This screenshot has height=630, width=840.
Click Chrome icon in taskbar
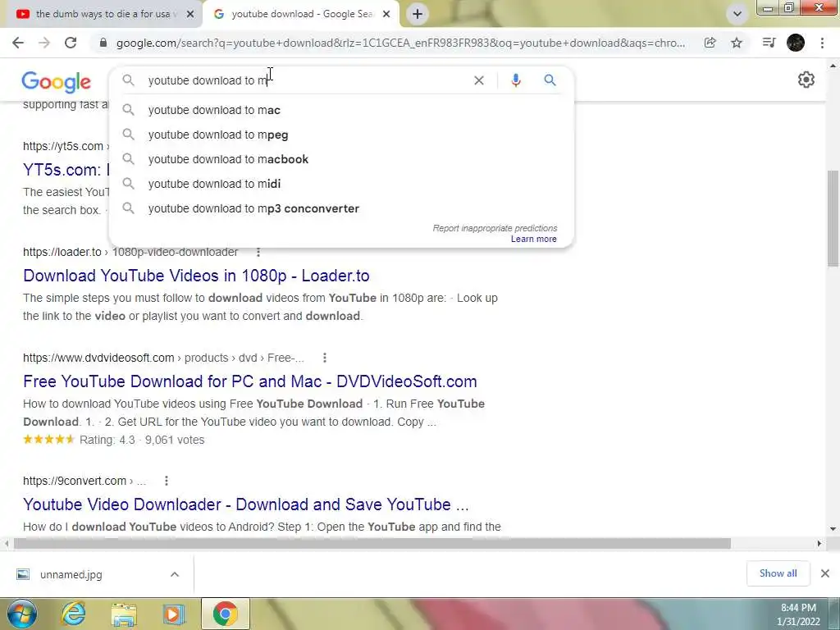[x=226, y=614]
